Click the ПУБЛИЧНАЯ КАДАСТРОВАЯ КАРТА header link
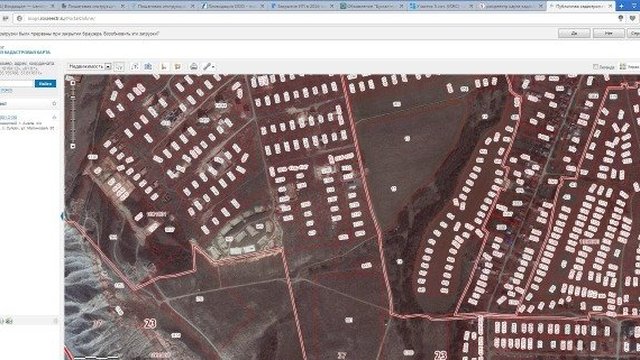The image size is (640, 360). (25, 52)
